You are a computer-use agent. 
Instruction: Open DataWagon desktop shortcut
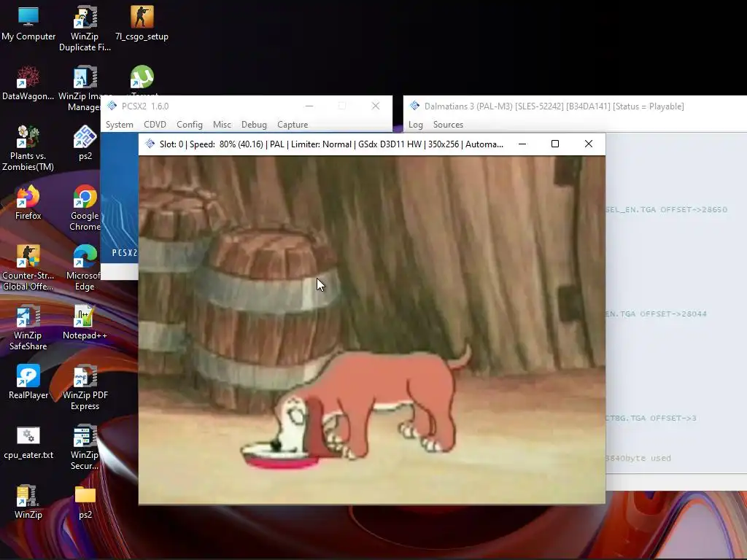click(28, 83)
